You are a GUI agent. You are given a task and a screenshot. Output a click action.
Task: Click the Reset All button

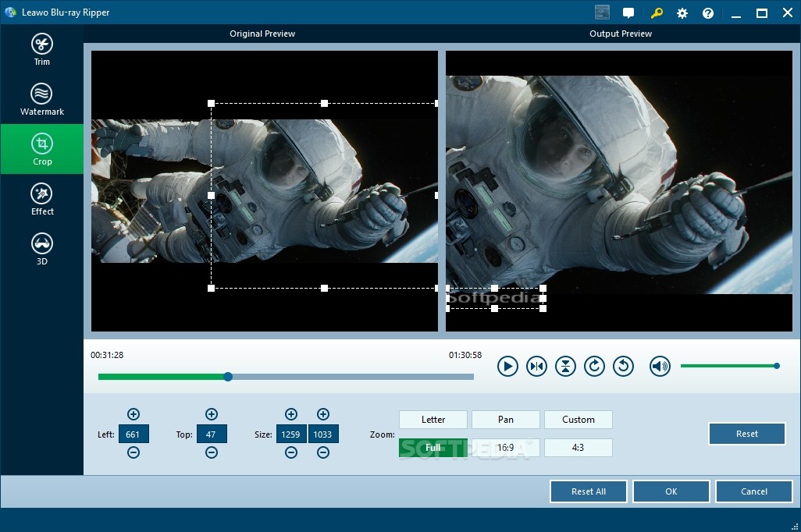tap(589, 491)
